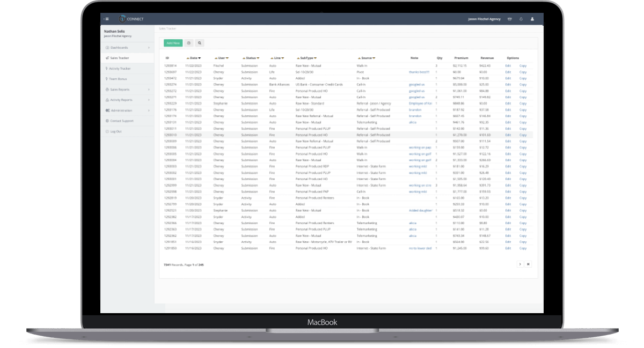Go to next page arrow
This screenshot has width=644, height=348.
click(x=520, y=264)
